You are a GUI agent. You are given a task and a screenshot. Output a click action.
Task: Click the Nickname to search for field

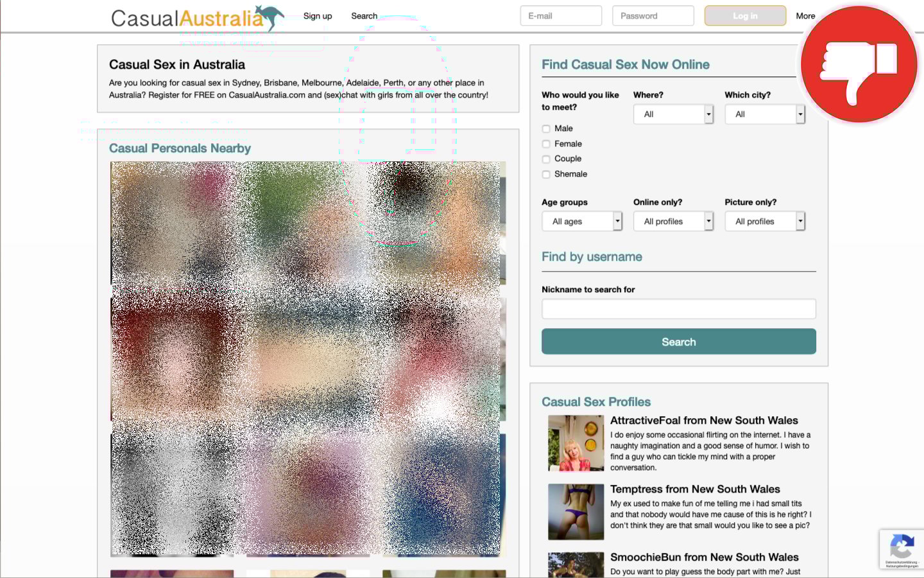coord(679,309)
